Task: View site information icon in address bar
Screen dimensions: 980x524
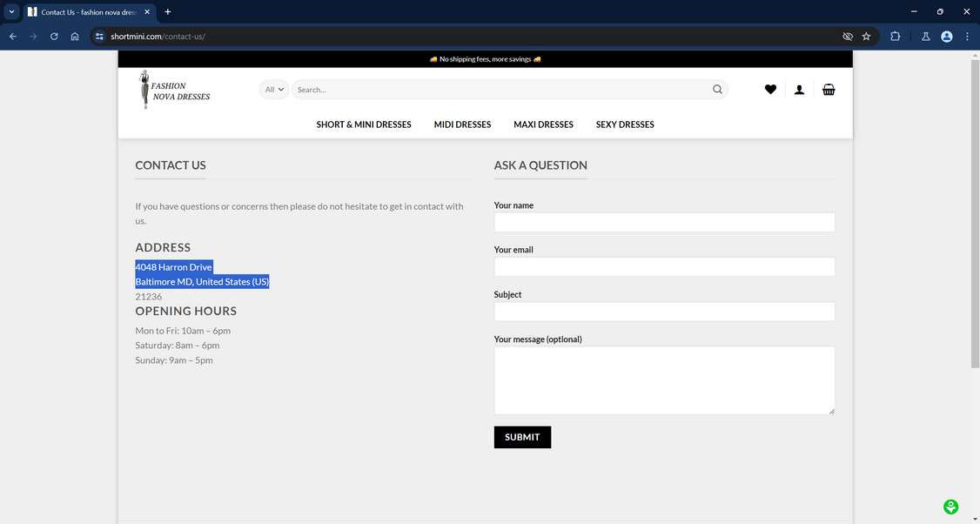Action: coord(99,37)
